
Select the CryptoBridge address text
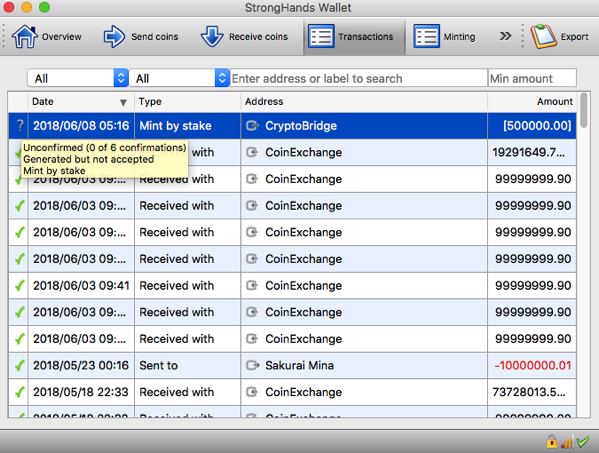[301, 126]
